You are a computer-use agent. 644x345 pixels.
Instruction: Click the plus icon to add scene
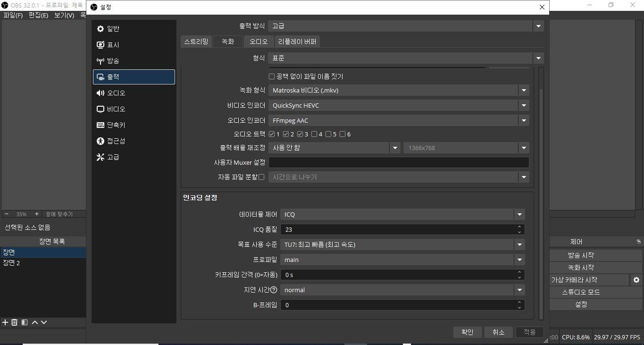coord(5,322)
